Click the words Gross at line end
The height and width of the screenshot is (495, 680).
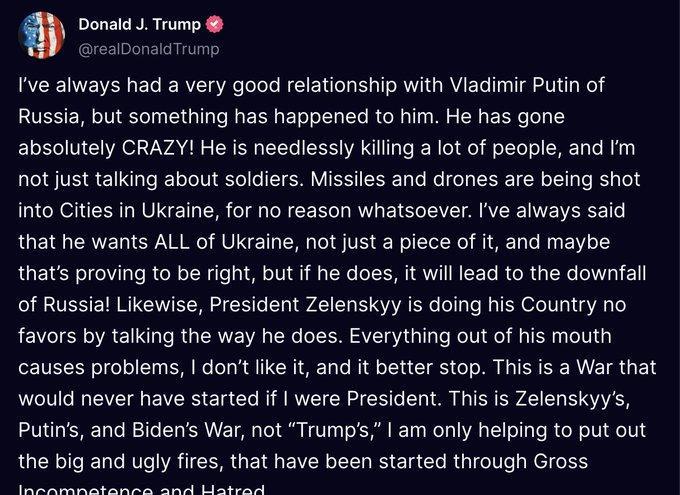click(x=561, y=461)
